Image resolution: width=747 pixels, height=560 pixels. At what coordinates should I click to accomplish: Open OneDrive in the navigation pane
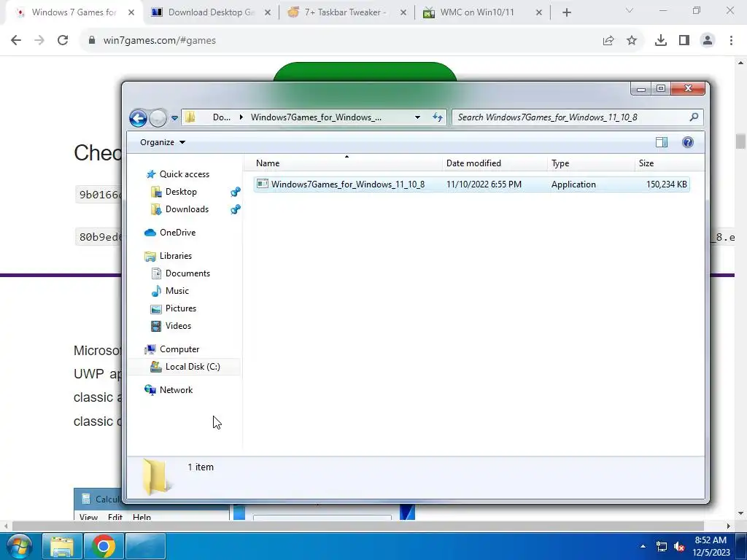pos(177,233)
